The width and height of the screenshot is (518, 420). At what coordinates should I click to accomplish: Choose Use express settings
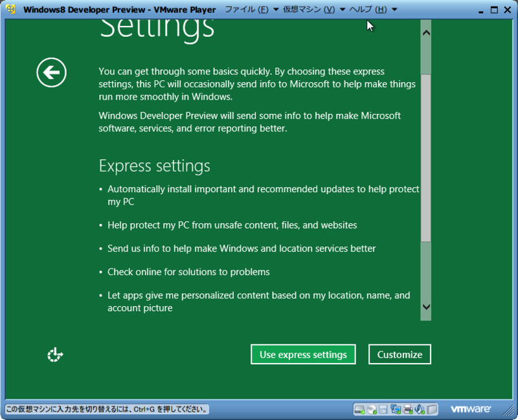[x=303, y=354]
